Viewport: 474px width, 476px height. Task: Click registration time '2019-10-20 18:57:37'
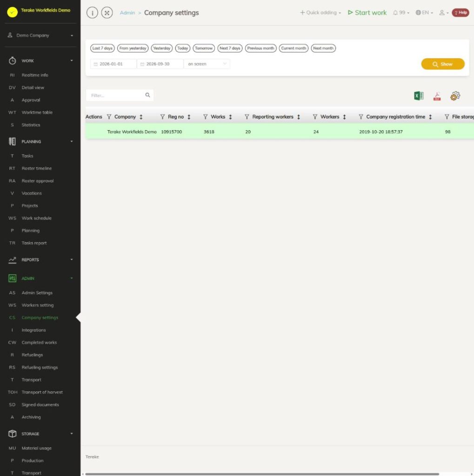pyautogui.click(x=381, y=132)
